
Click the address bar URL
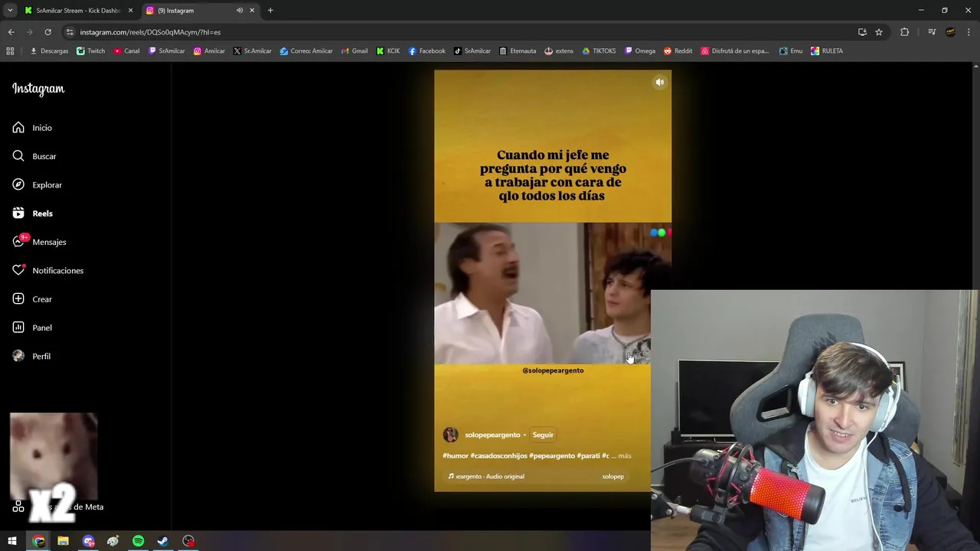(150, 32)
